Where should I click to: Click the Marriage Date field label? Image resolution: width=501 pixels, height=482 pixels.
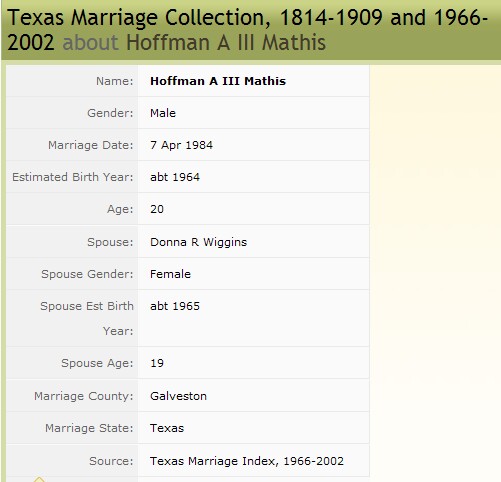[91, 145]
